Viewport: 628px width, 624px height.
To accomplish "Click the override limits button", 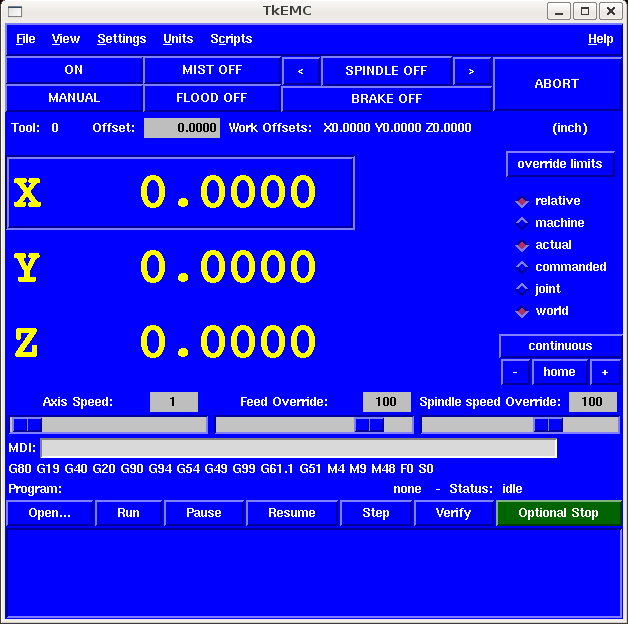I will pyautogui.click(x=560, y=164).
